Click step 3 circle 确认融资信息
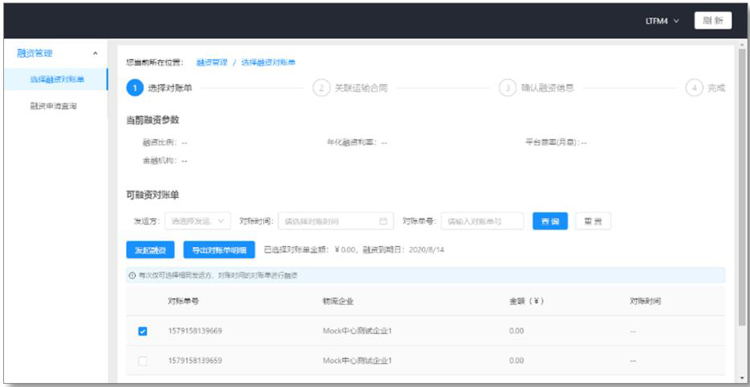The width and height of the screenshot is (750, 387). tap(507, 88)
